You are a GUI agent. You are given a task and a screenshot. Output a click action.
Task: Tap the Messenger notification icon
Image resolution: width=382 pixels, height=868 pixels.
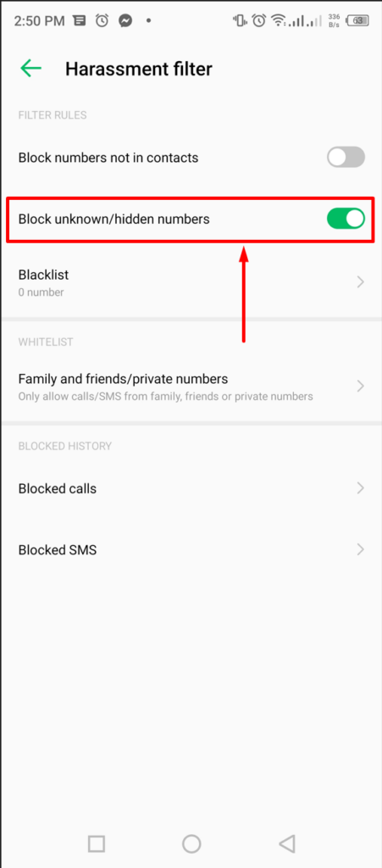125,21
